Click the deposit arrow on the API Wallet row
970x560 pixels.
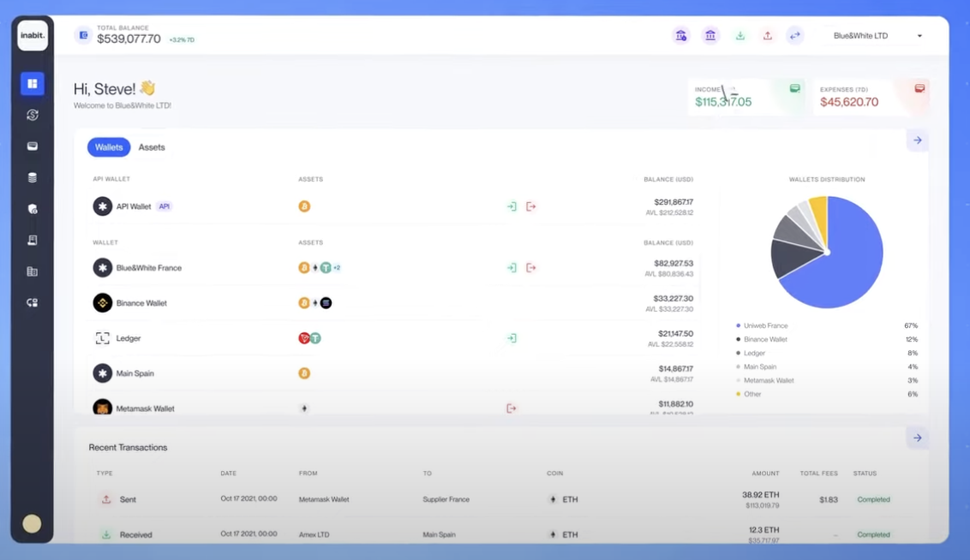(512, 206)
